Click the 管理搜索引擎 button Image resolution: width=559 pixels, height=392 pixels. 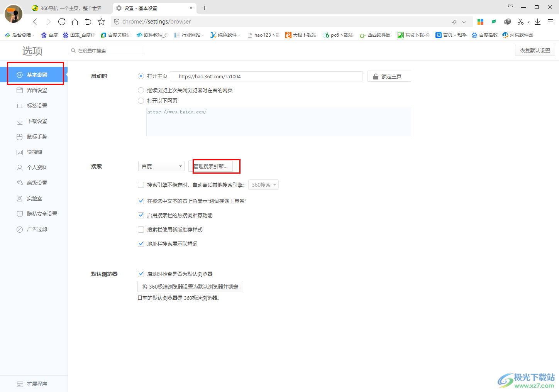[x=211, y=166]
